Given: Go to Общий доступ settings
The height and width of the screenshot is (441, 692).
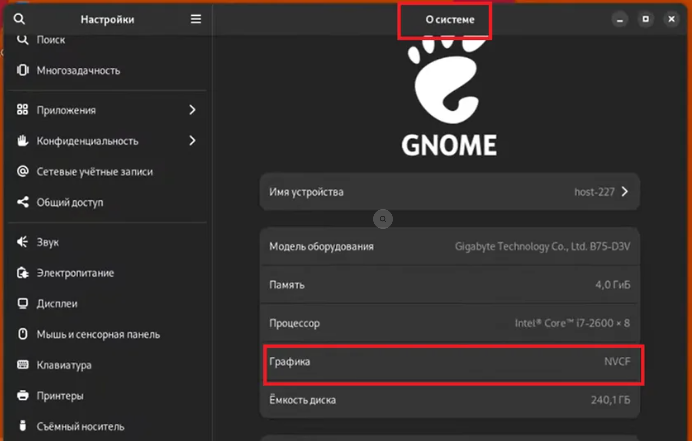Looking at the screenshot, I should tap(107, 202).
